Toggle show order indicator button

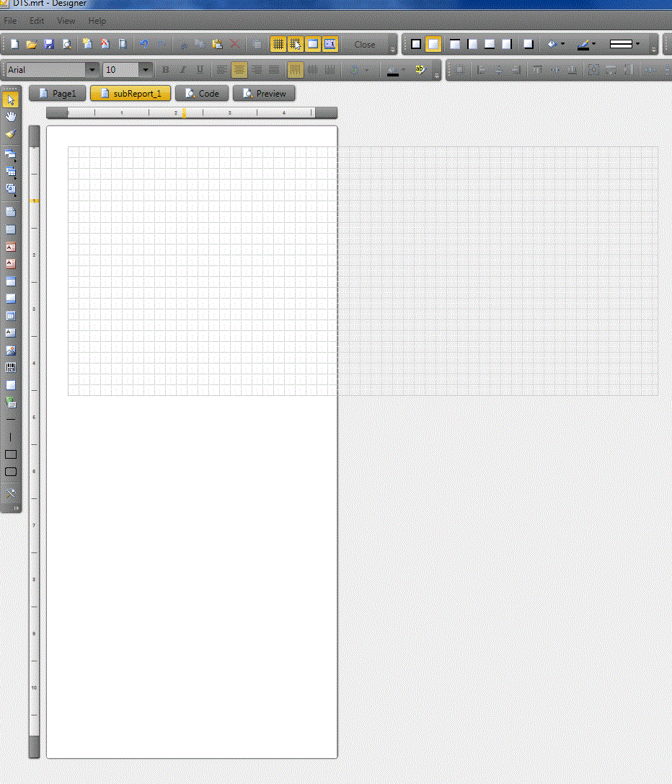tap(330, 44)
